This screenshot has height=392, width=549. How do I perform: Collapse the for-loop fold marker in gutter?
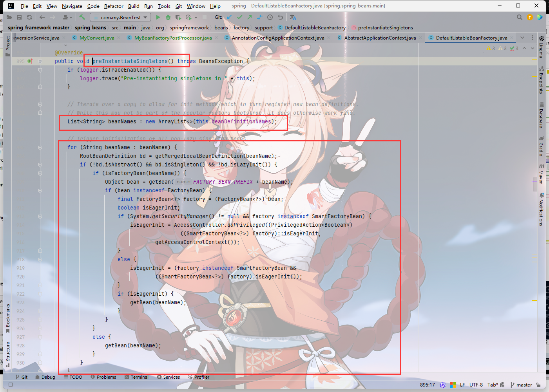pyautogui.click(x=40, y=148)
